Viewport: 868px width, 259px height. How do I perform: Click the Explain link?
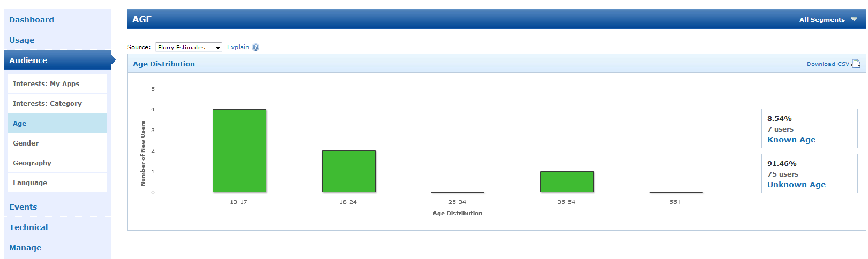point(238,47)
